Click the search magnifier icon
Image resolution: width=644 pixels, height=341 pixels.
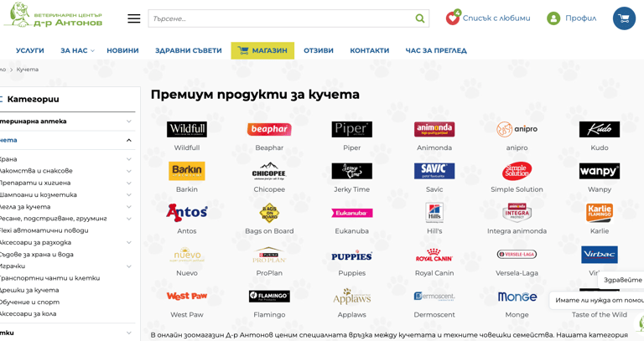point(420,18)
